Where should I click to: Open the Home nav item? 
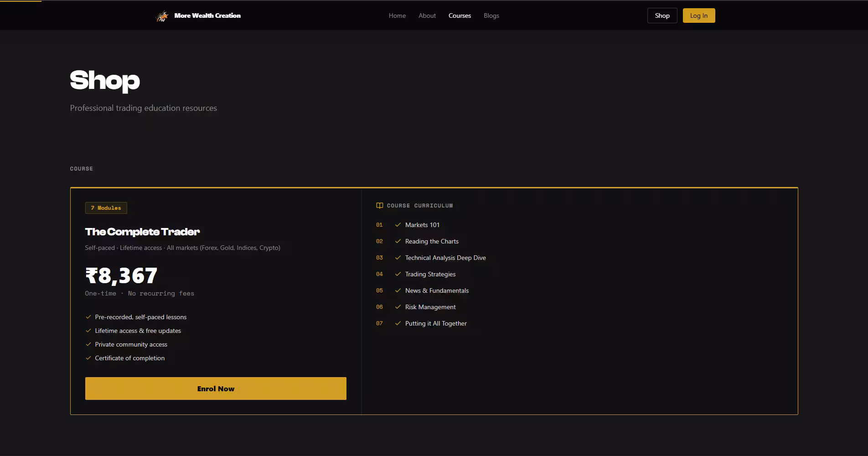coord(397,16)
